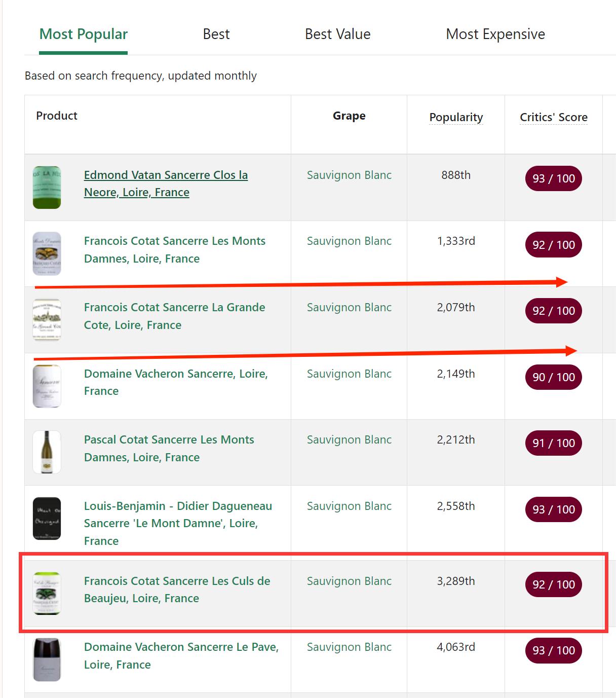Click Pascal Cotat wine bottle thumbnail
616x698 pixels.
coord(47,452)
